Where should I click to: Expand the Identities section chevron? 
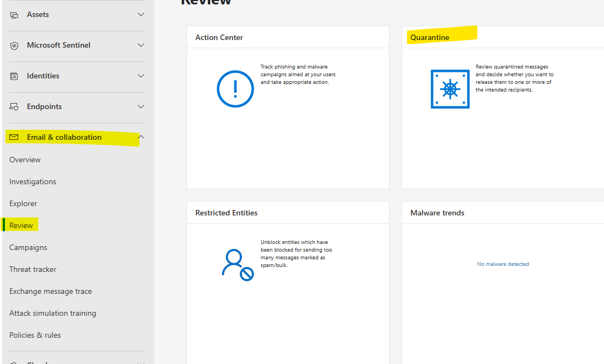click(141, 76)
